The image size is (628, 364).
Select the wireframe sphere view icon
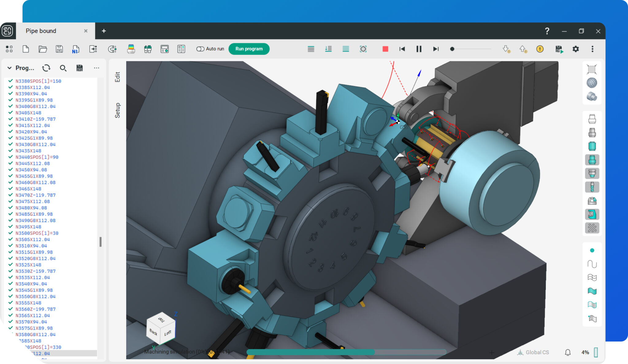pos(592,83)
